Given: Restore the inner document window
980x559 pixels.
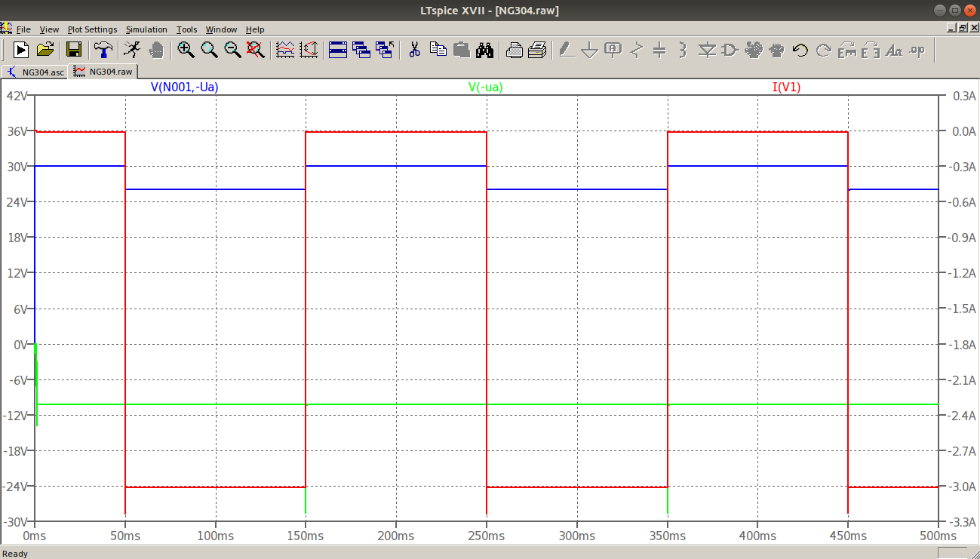Looking at the screenshot, I should pyautogui.click(x=963, y=28).
